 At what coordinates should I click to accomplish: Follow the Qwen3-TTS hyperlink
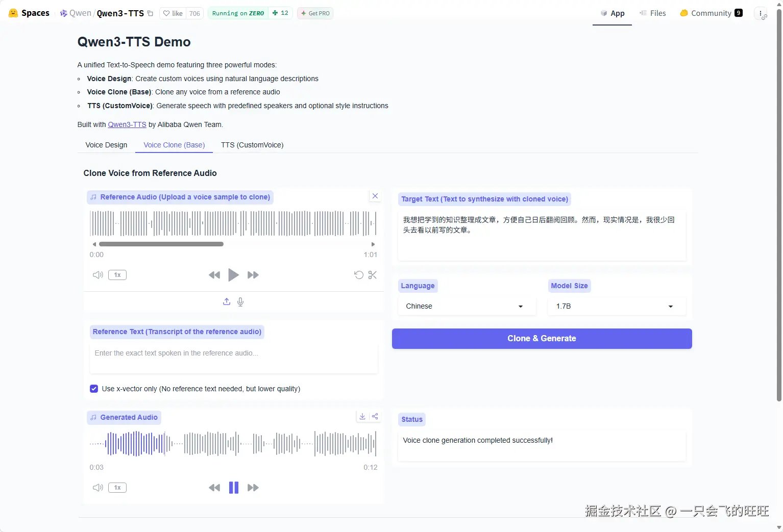click(127, 124)
